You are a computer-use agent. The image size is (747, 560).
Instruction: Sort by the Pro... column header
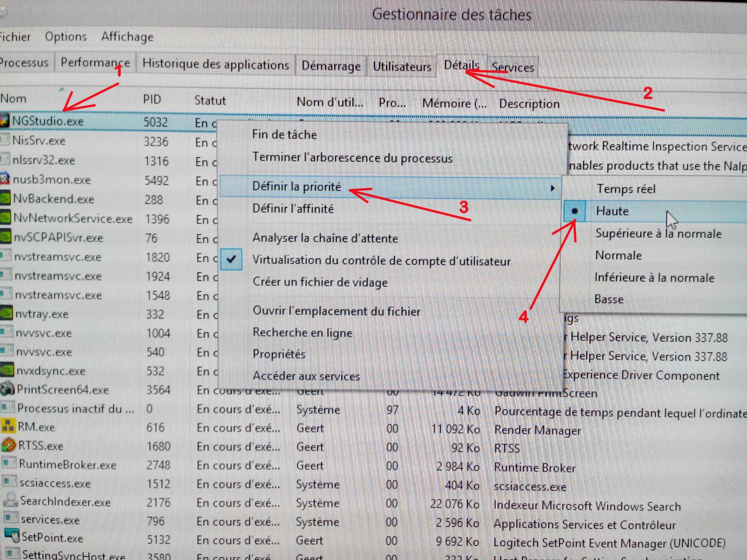click(x=392, y=103)
